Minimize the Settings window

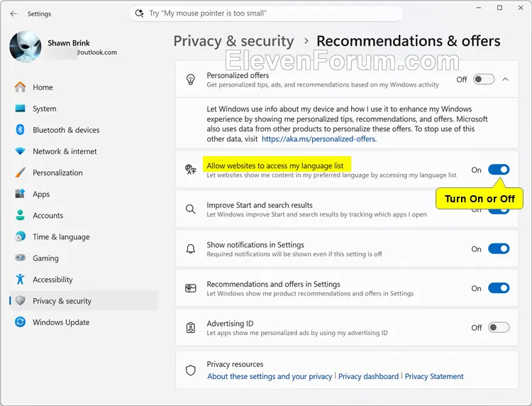(x=478, y=8)
